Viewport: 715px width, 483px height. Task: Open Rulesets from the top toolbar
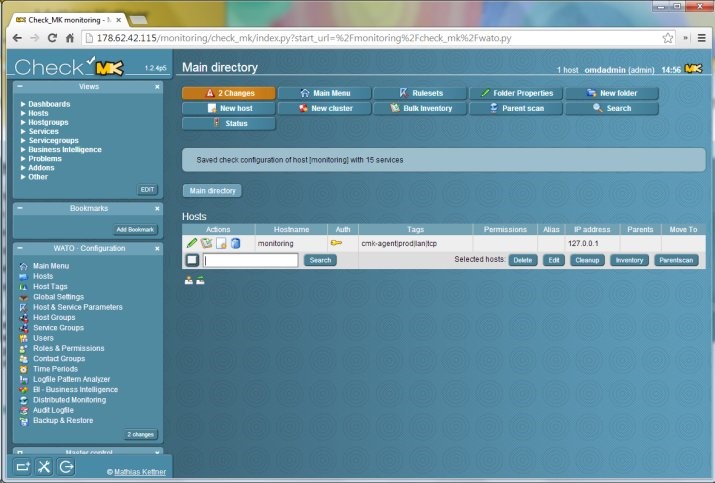[420, 93]
